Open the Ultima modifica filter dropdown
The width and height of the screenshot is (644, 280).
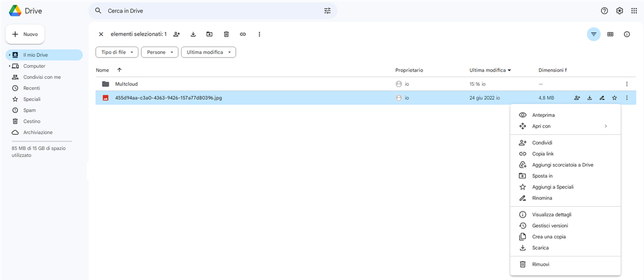(x=208, y=52)
